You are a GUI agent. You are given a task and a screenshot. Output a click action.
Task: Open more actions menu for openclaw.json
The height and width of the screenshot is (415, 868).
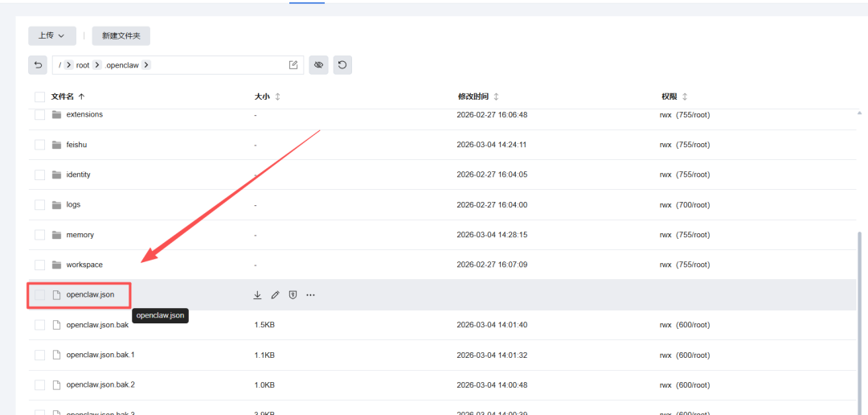[x=310, y=295]
